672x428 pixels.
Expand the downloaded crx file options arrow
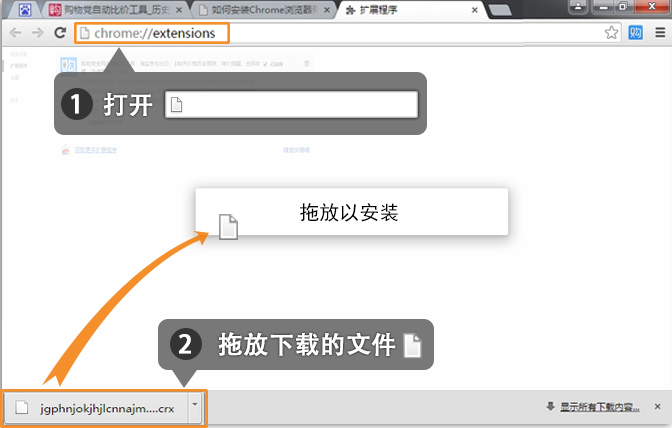point(196,408)
